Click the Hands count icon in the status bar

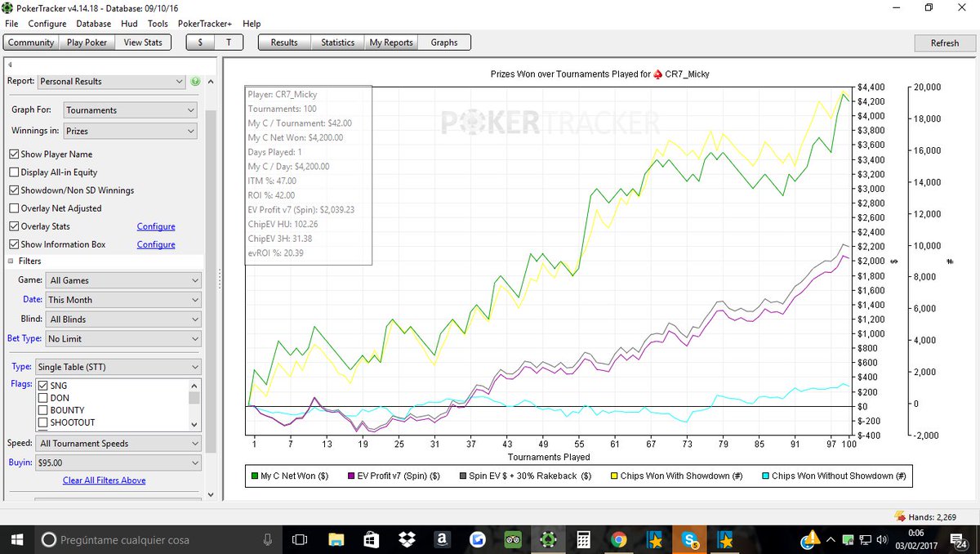[x=900, y=516]
